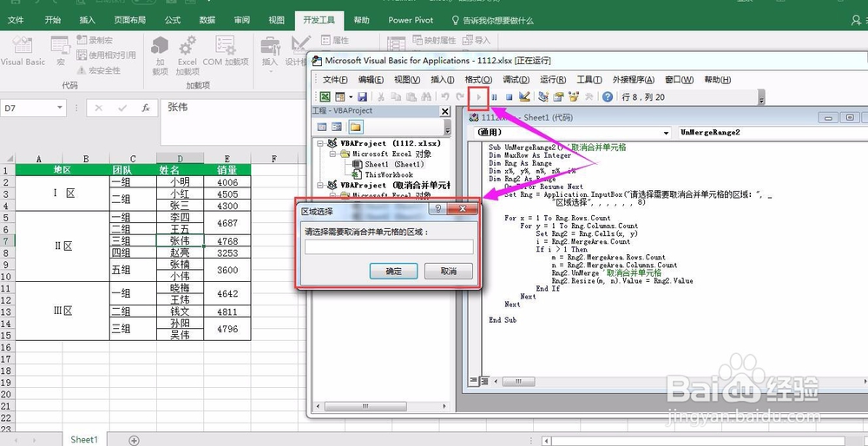Click the fx insert function button
This screenshot has width=868, height=446.
pos(146,108)
